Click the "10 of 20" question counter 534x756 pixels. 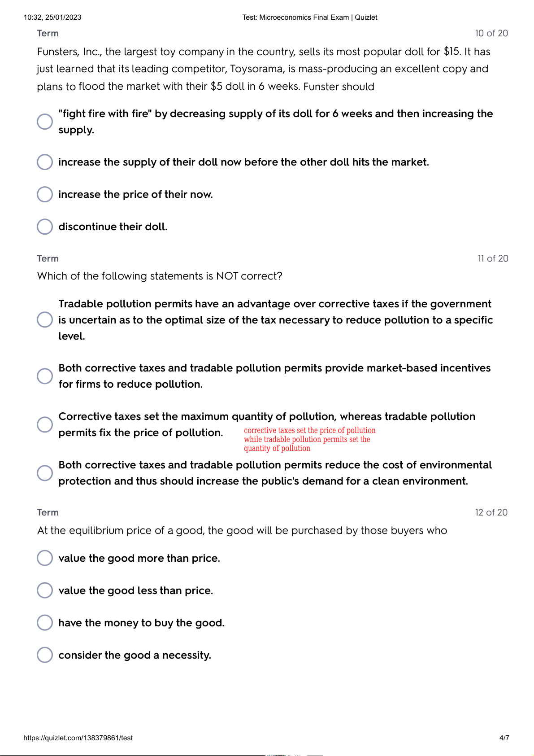pyautogui.click(x=491, y=33)
